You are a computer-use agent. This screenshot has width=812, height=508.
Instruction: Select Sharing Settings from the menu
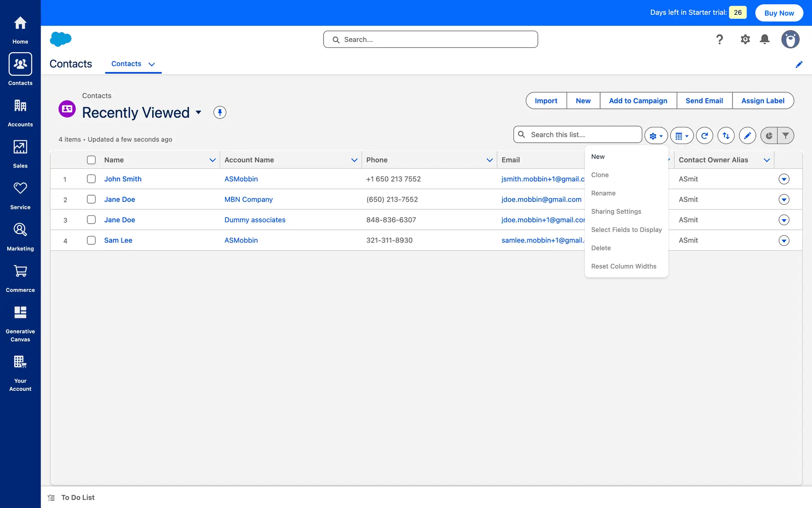[616, 212]
